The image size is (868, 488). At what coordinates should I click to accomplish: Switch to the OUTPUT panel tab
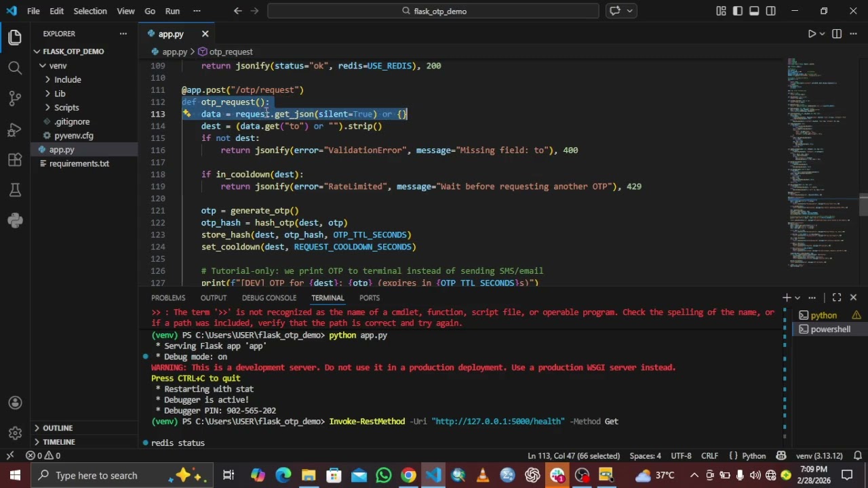click(x=214, y=298)
